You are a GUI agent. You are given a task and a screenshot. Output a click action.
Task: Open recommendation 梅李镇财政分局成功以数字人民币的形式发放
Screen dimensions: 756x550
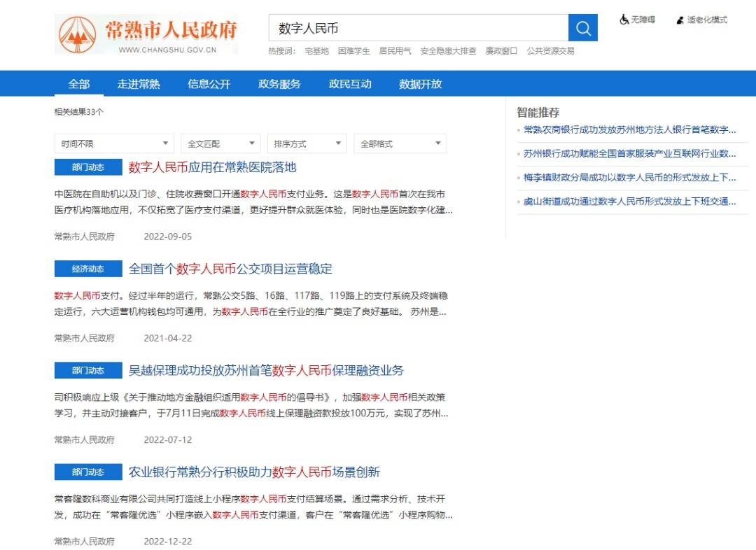click(x=630, y=178)
